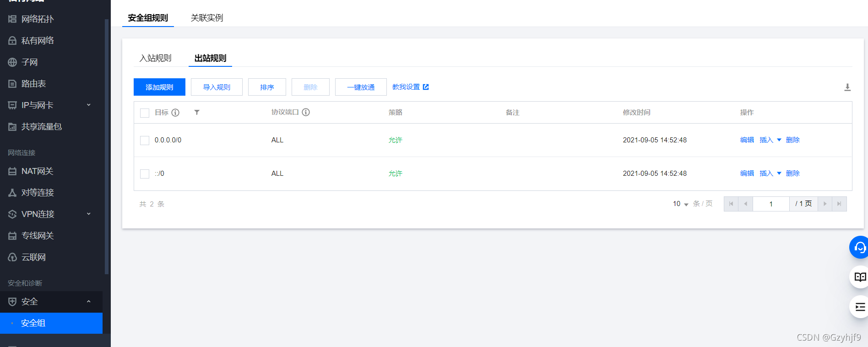868x347 pixels.
Task: Click the page number input field
Action: [x=771, y=204]
